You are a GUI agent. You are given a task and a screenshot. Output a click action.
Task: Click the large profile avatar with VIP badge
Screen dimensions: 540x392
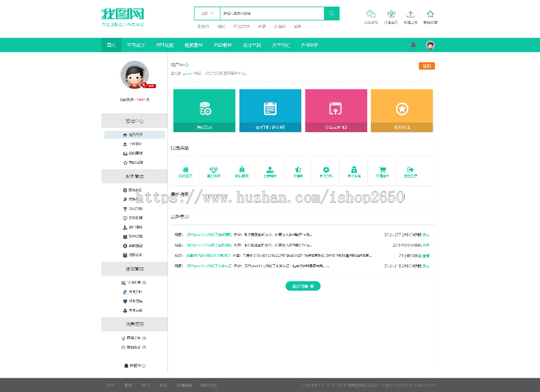coord(135,75)
